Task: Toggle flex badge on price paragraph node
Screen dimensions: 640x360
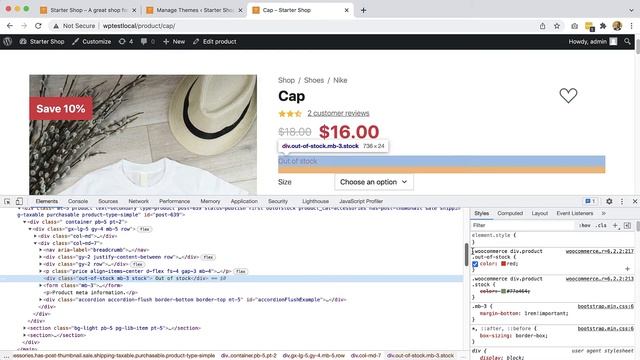Action: pyautogui.click(x=241, y=271)
